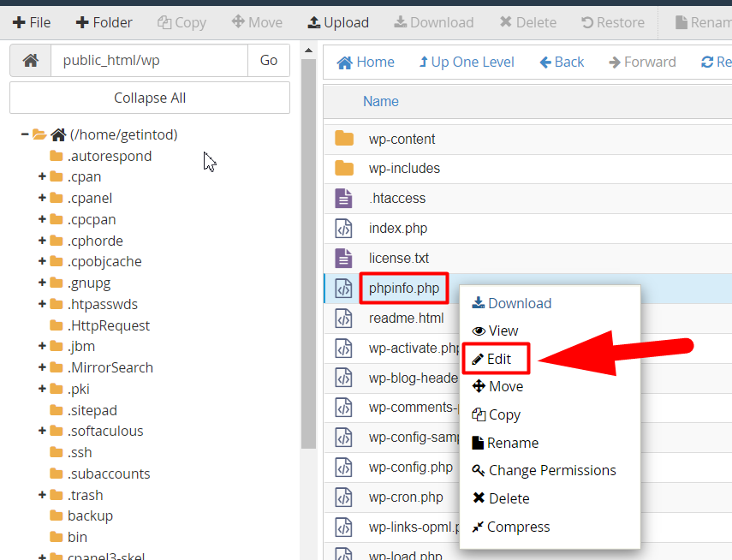Screen dimensions: 732x560
Task: Expand the .softaculous folder
Action: (x=42, y=431)
